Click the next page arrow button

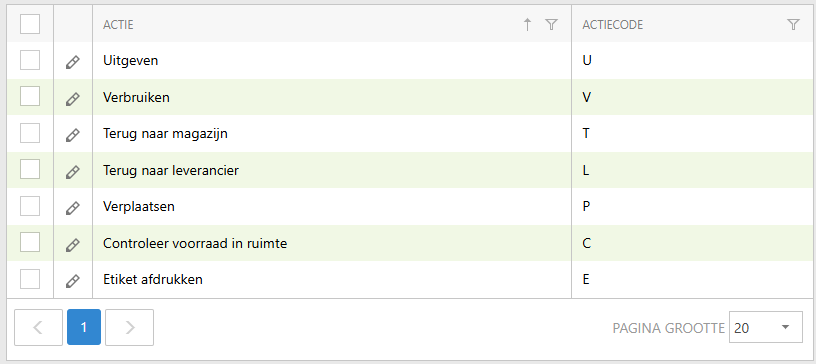point(130,327)
